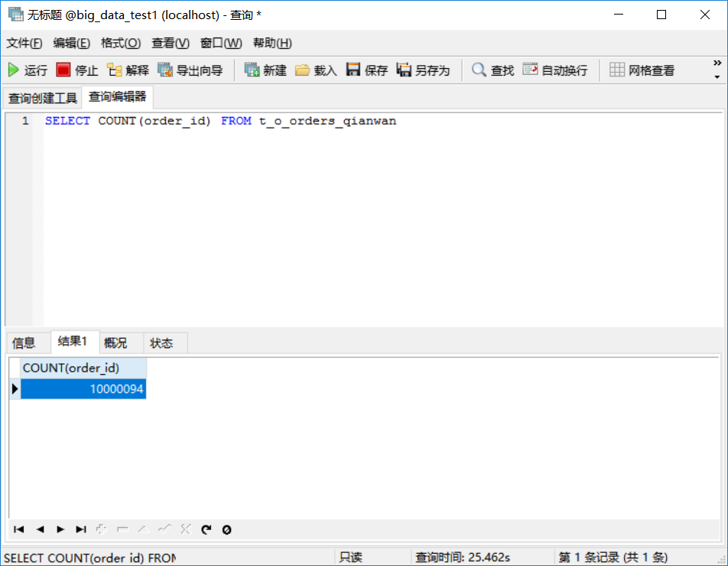Toggle 网格查看 grid view mode
The image size is (728, 566).
[x=635, y=70]
